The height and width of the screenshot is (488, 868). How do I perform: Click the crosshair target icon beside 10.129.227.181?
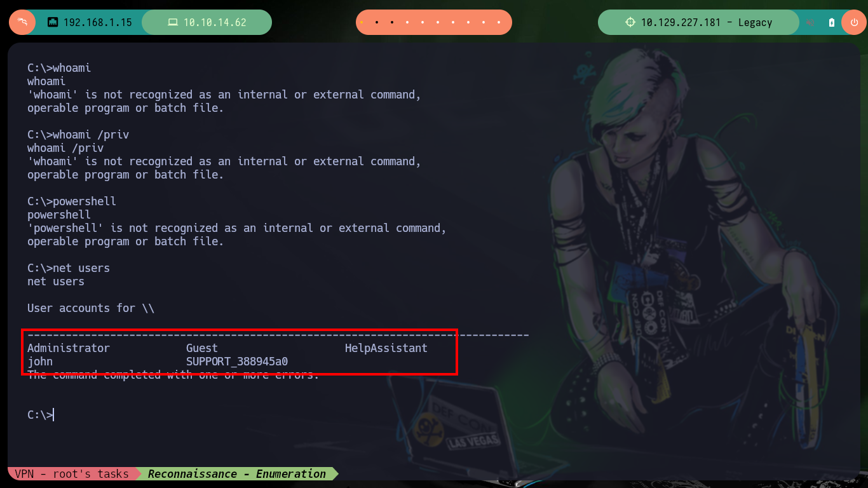630,22
